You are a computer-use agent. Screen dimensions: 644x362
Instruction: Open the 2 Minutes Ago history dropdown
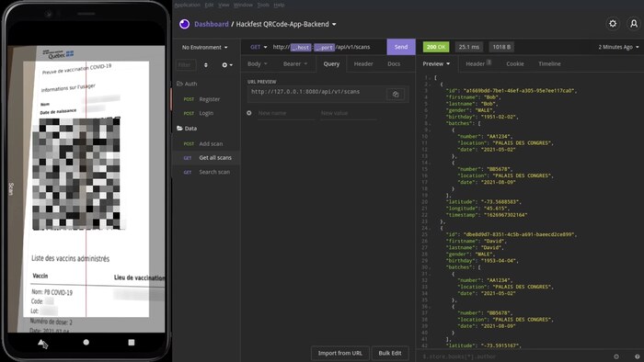click(x=618, y=47)
